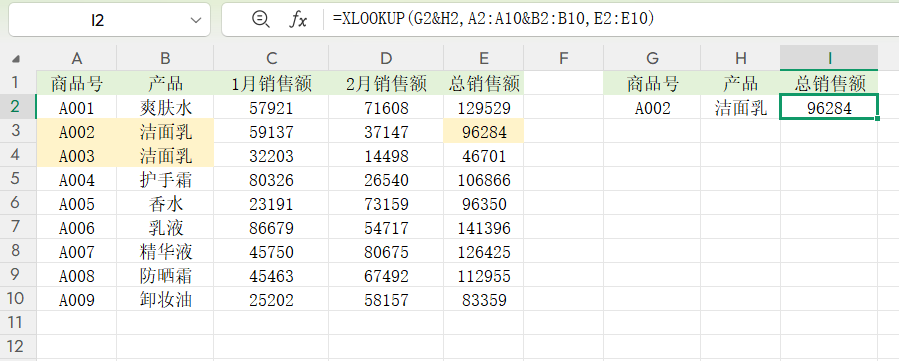Select row 5 header
Screen dimensions: 899x361
[x=18, y=179]
